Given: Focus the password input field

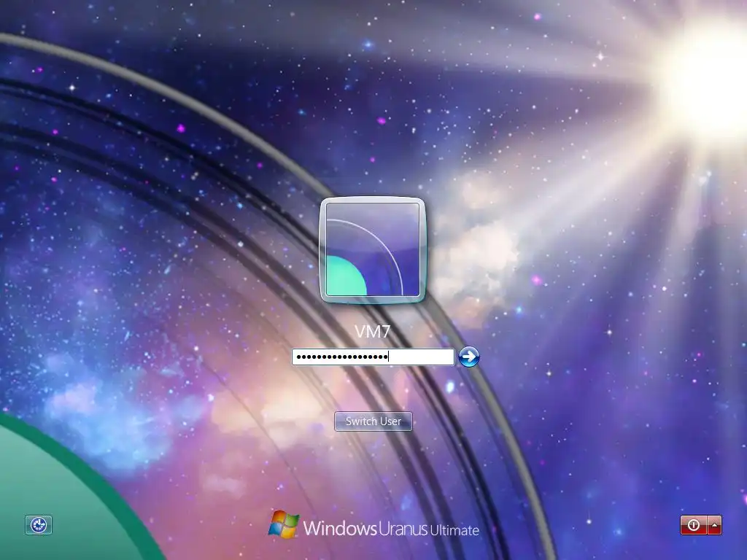Looking at the screenshot, I should [373, 357].
